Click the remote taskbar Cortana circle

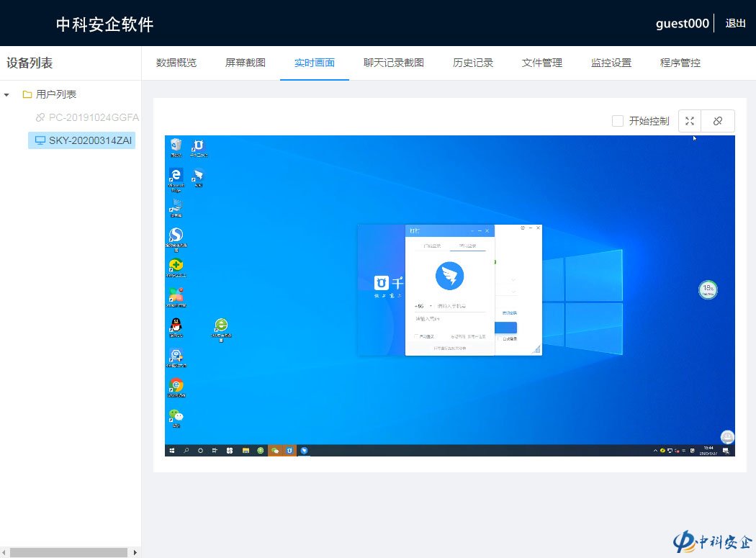click(x=200, y=451)
